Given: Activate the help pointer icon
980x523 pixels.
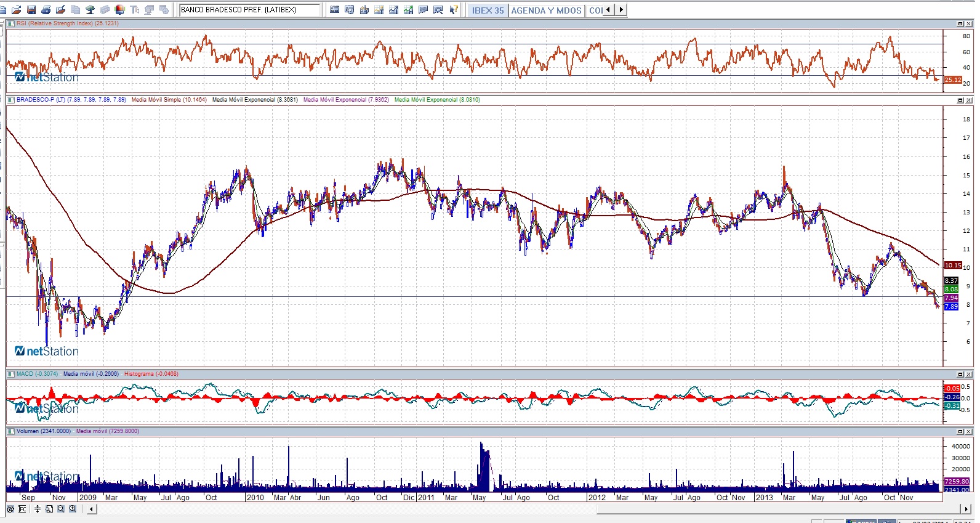Looking at the screenshot, I should point(454,10).
